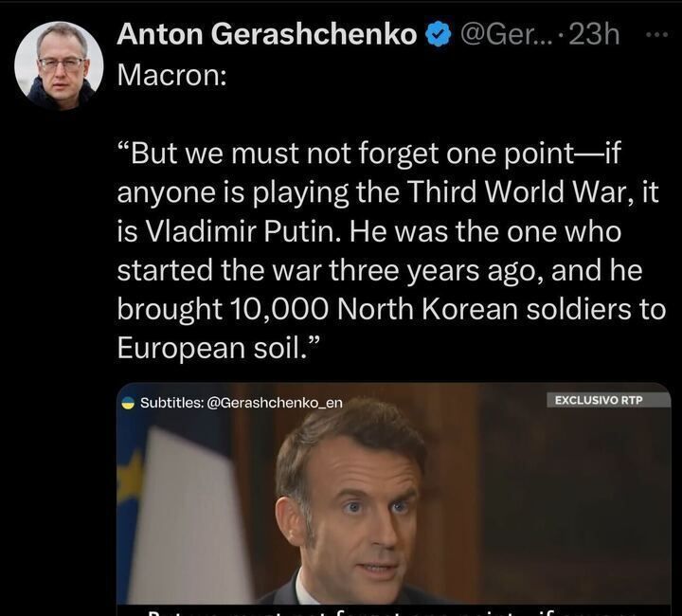Open the three-dot more options menu
This screenshot has width=682, height=616.
[x=656, y=34]
